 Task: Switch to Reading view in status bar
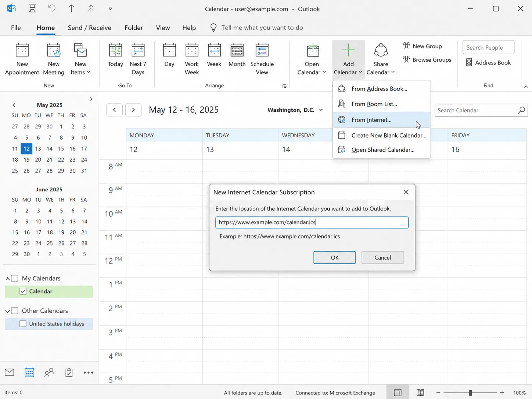(x=420, y=393)
